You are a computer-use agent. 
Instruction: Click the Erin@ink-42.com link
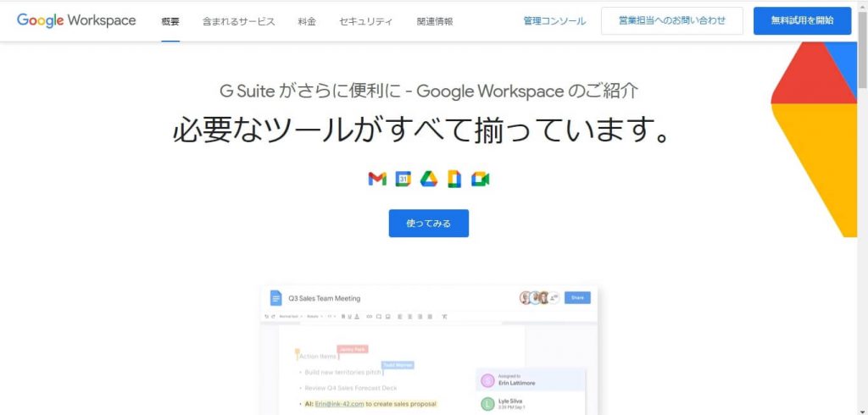coord(339,404)
